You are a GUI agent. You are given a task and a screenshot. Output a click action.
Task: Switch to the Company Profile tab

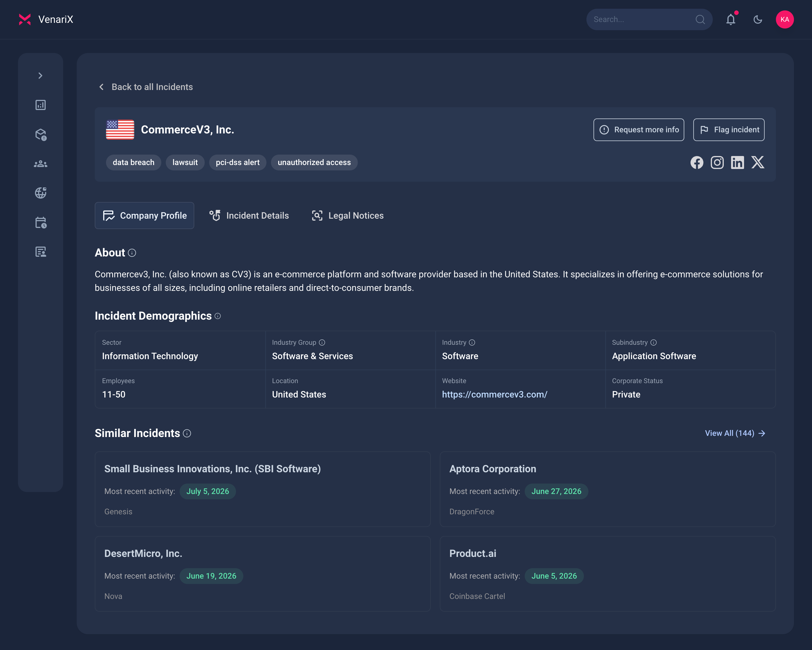coord(144,216)
